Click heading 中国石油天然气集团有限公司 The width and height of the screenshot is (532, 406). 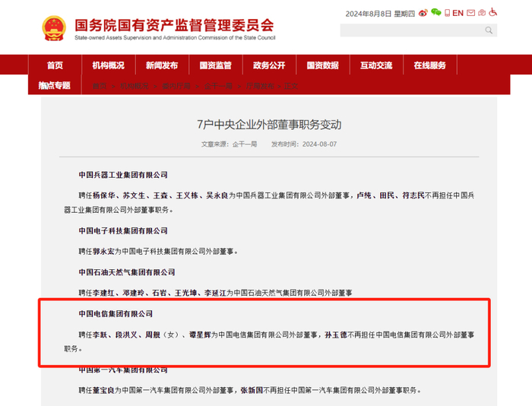pyautogui.click(x=127, y=272)
